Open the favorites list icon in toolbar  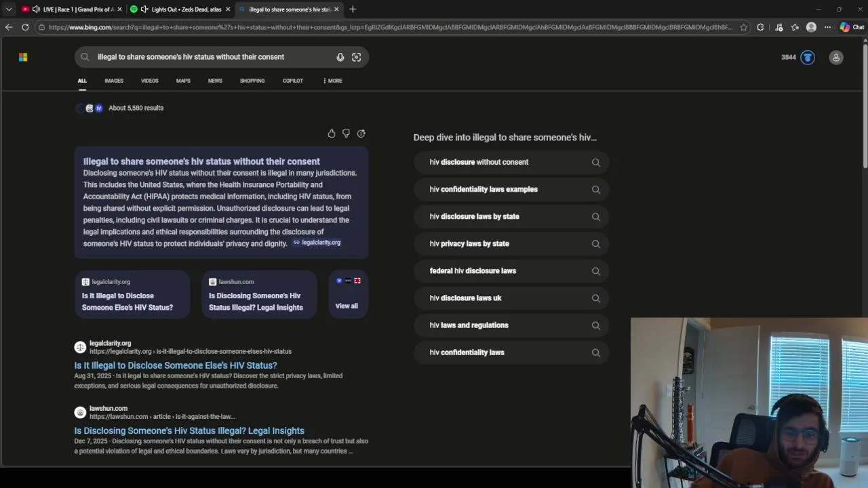pos(795,27)
